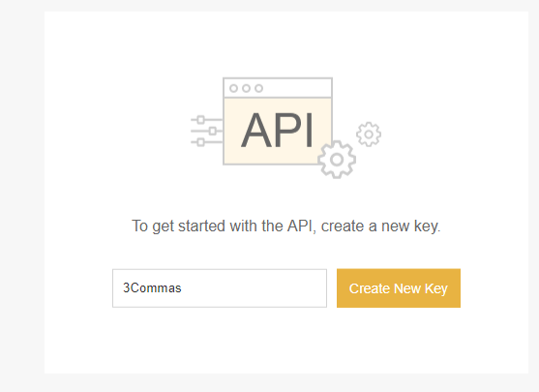Click the large gear icon below API window
This screenshot has width=539, height=392.
tap(337, 160)
